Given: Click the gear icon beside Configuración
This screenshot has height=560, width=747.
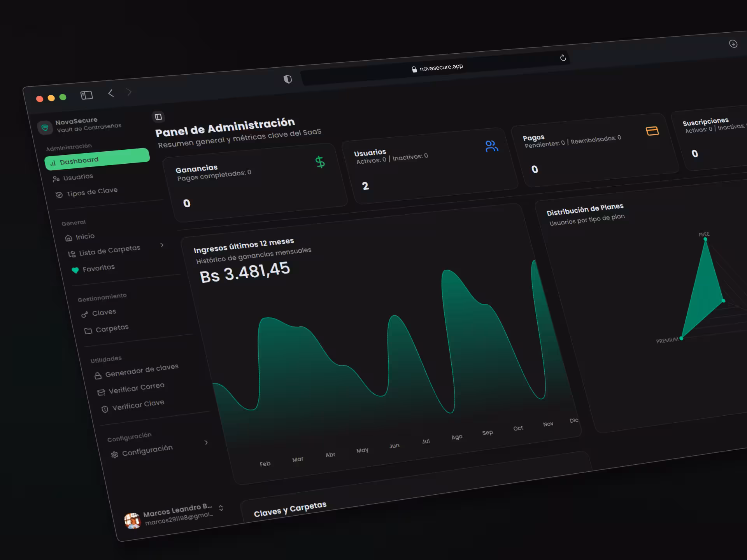Looking at the screenshot, I should [114, 455].
